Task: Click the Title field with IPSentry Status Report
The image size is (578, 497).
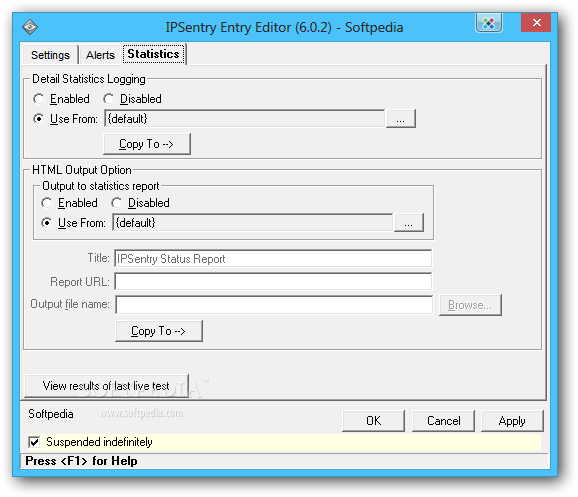Action: pyautogui.click(x=273, y=258)
